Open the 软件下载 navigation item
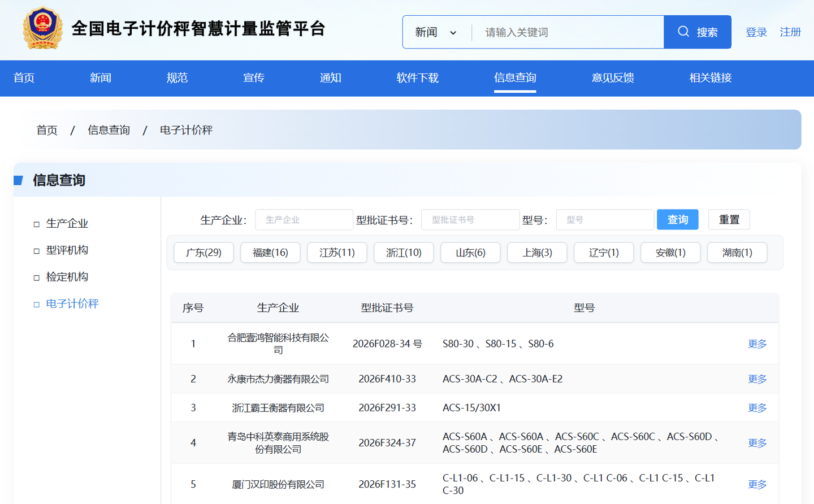The image size is (814, 504). coord(418,78)
